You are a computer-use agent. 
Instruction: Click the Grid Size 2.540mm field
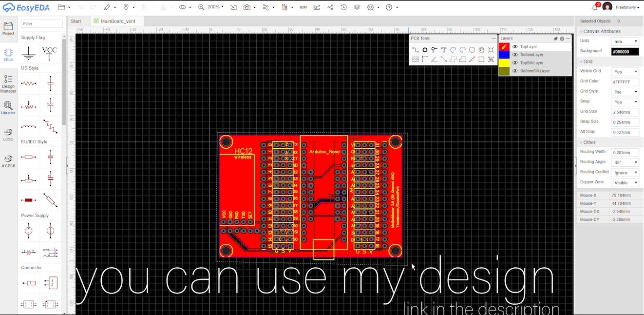point(625,112)
